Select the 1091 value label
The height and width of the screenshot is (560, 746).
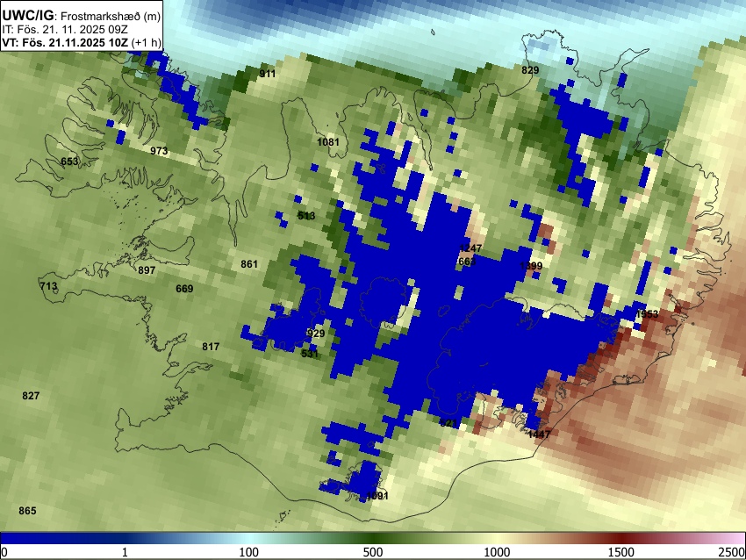click(x=377, y=496)
